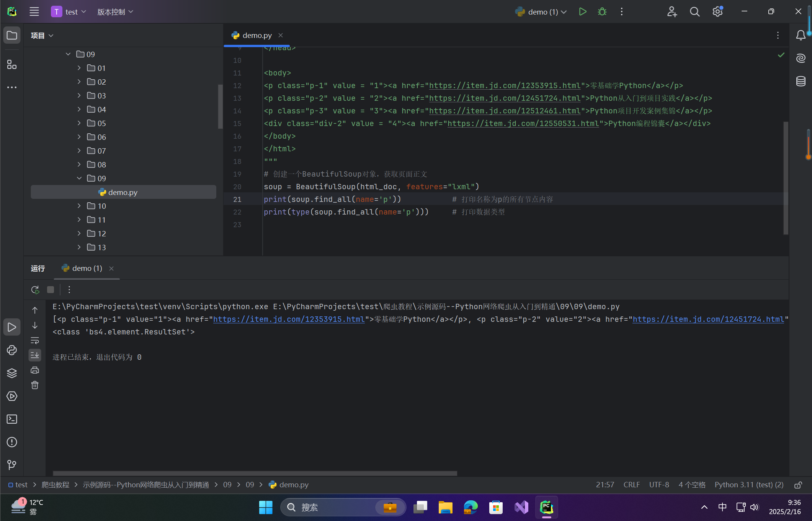Jump down the stack trace arrow
This screenshot has width=812, height=521.
click(35, 325)
